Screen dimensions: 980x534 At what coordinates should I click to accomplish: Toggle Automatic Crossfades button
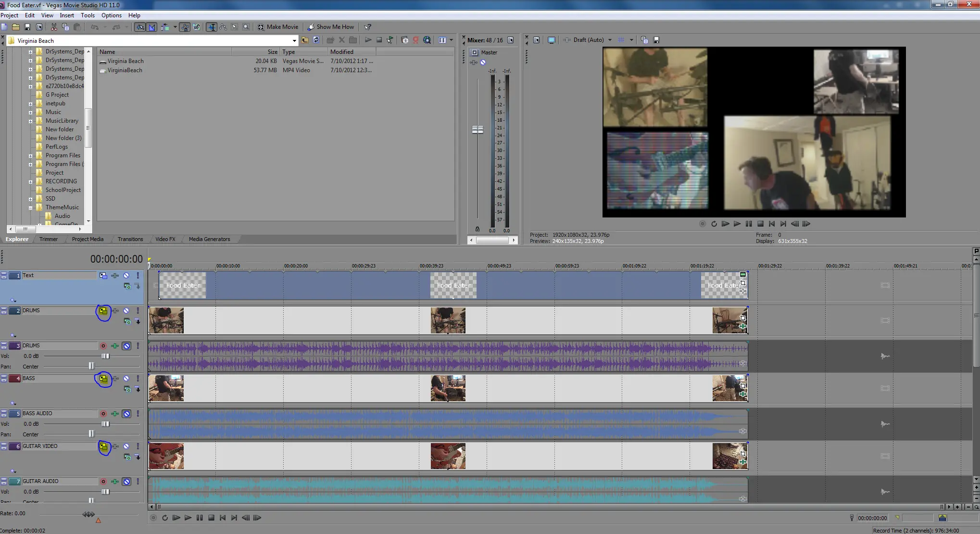point(152,27)
